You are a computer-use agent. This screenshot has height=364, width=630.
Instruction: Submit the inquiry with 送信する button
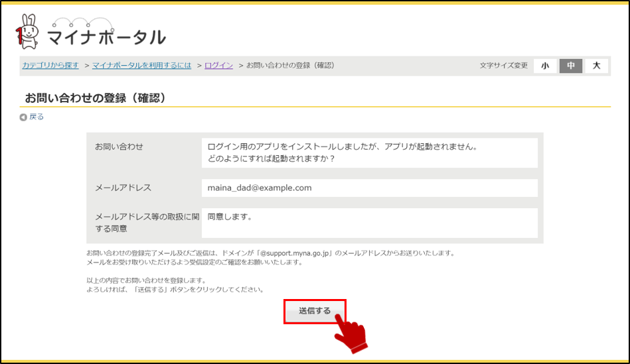click(x=315, y=311)
